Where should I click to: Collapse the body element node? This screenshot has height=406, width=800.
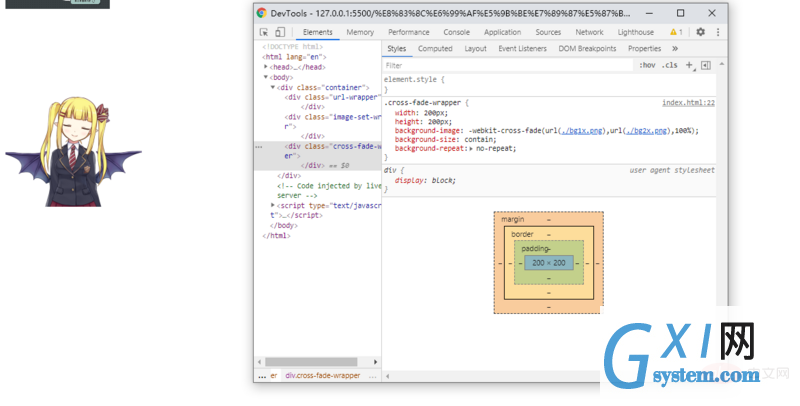266,77
